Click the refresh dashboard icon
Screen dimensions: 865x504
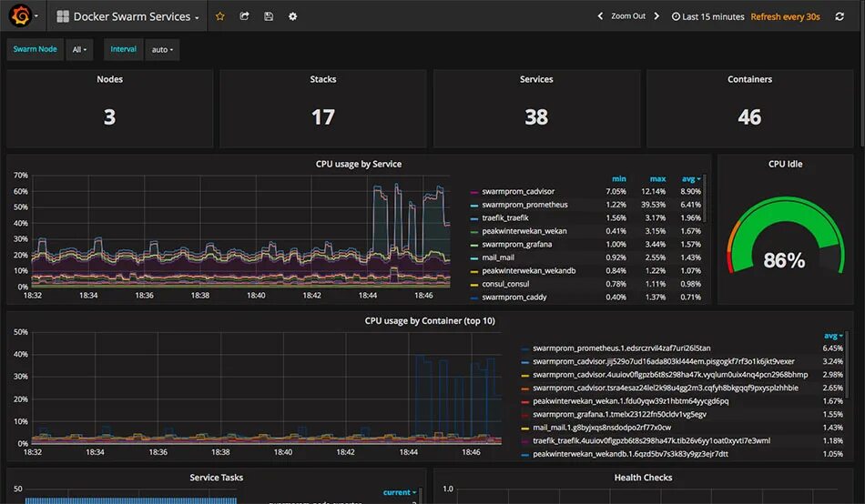point(840,16)
